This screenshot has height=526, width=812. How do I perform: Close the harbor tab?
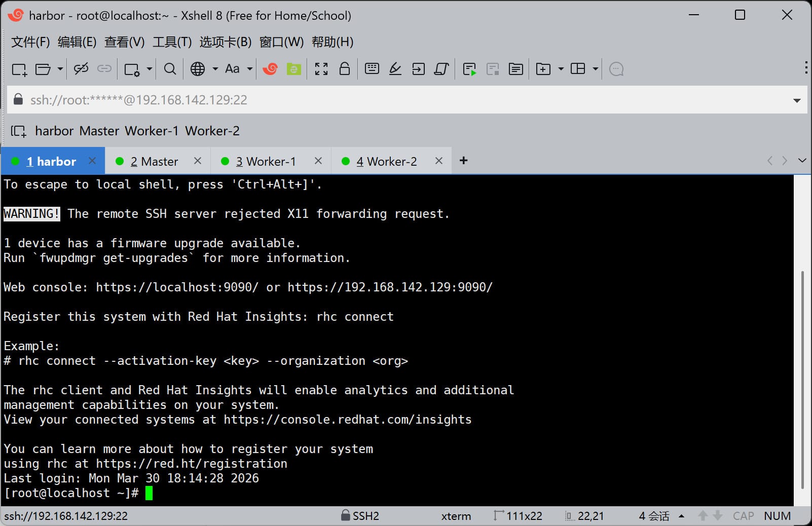coord(92,161)
